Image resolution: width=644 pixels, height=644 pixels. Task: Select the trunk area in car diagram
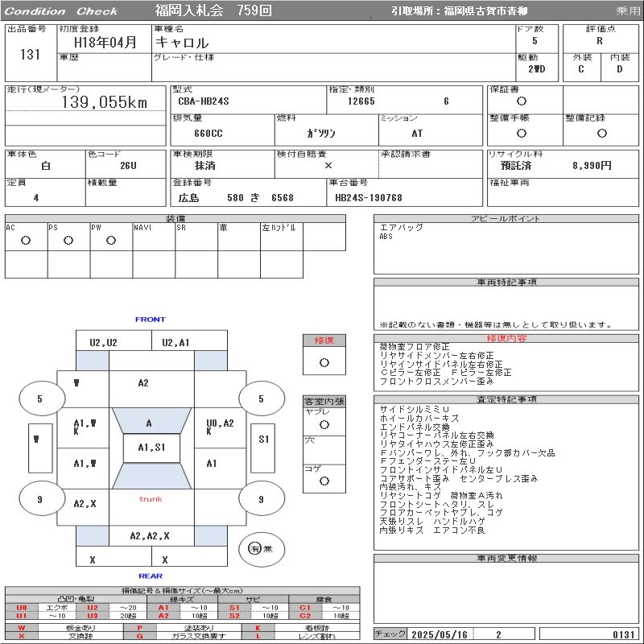tap(151, 499)
